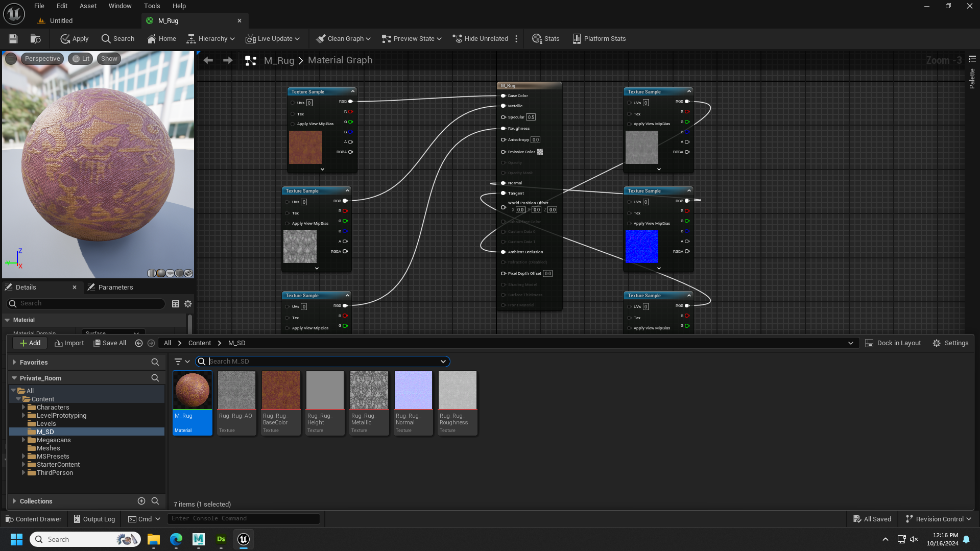Click the graph breadcrumb root icon

(x=251, y=61)
